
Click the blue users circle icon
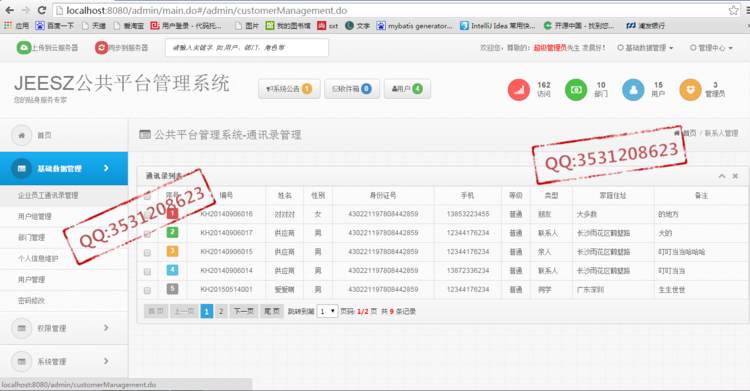click(x=633, y=89)
